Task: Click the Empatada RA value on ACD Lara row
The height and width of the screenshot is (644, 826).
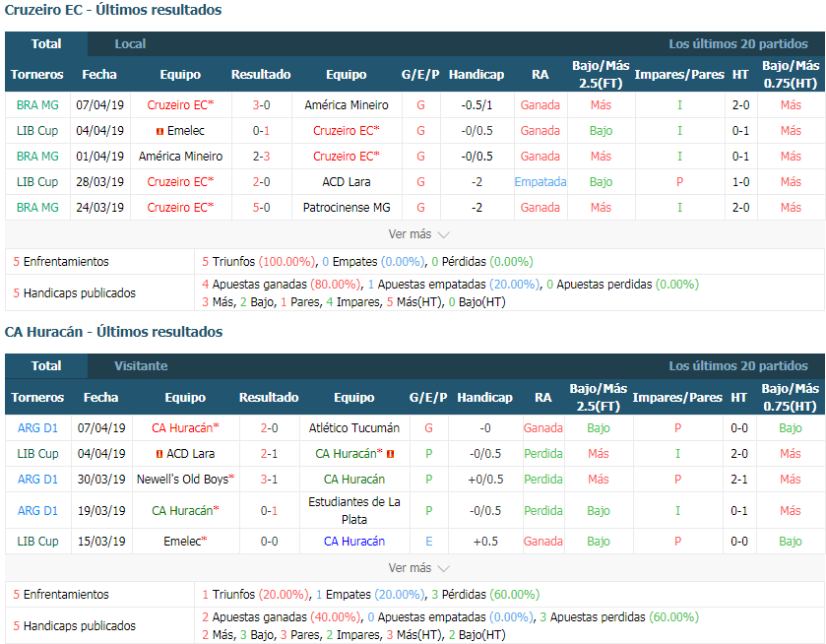Action: (x=540, y=182)
